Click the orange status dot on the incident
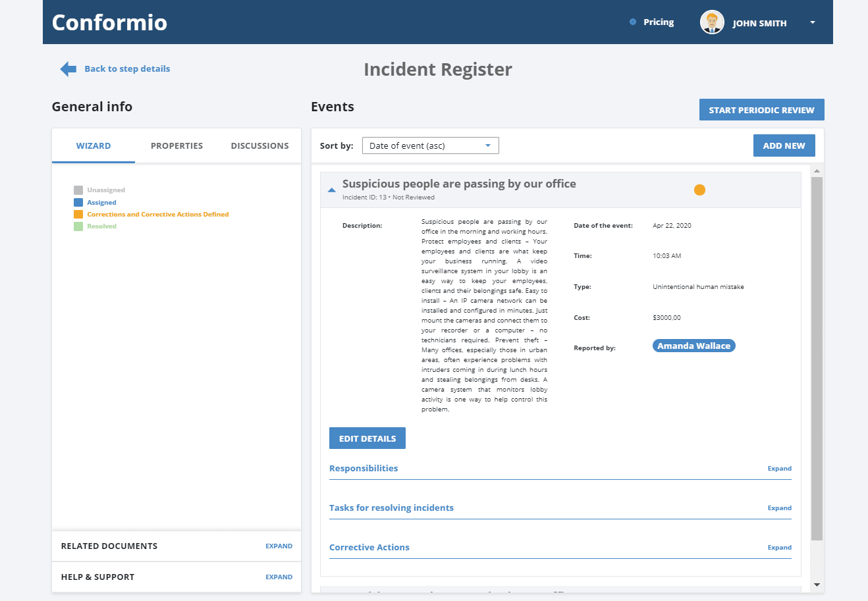The width and height of the screenshot is (868, 601). click(x=699, y=189)
